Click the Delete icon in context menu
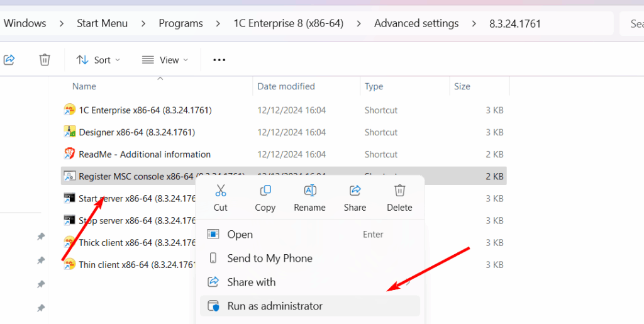The height and width of the screenshot is (324, 644). pyautogui.click(x=399, y=191)
